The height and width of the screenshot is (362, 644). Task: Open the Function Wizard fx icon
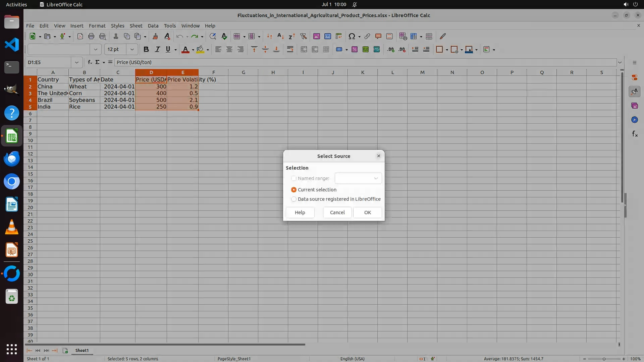[90, 62]
